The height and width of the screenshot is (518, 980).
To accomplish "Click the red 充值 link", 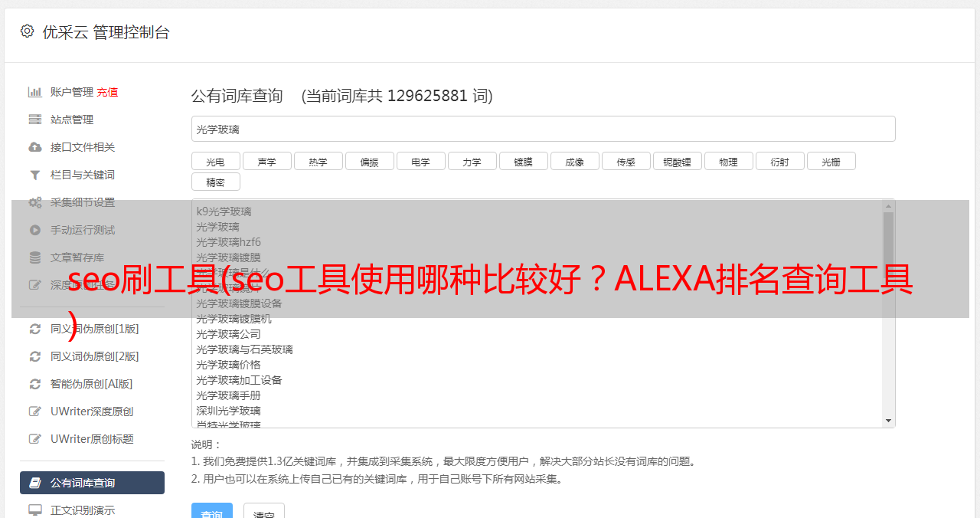I will coord(107,92).
